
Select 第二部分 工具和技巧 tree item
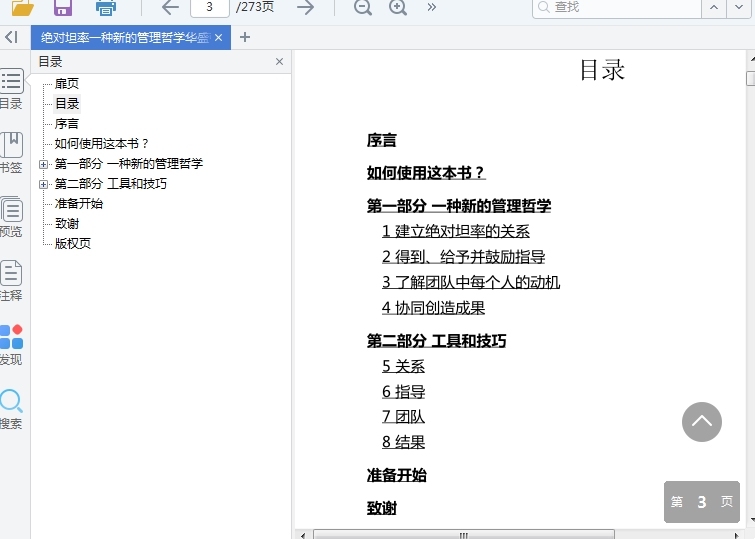111,184
